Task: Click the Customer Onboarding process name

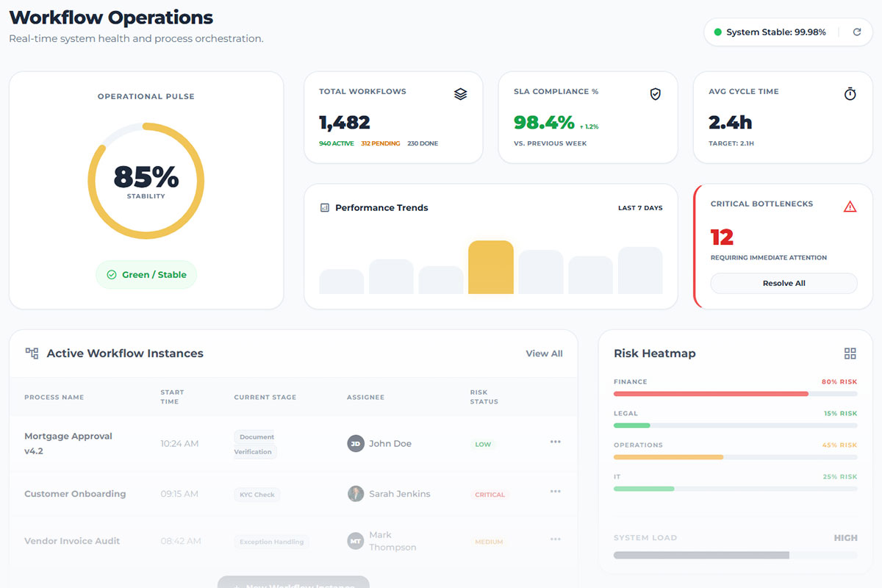Action: 75,494
